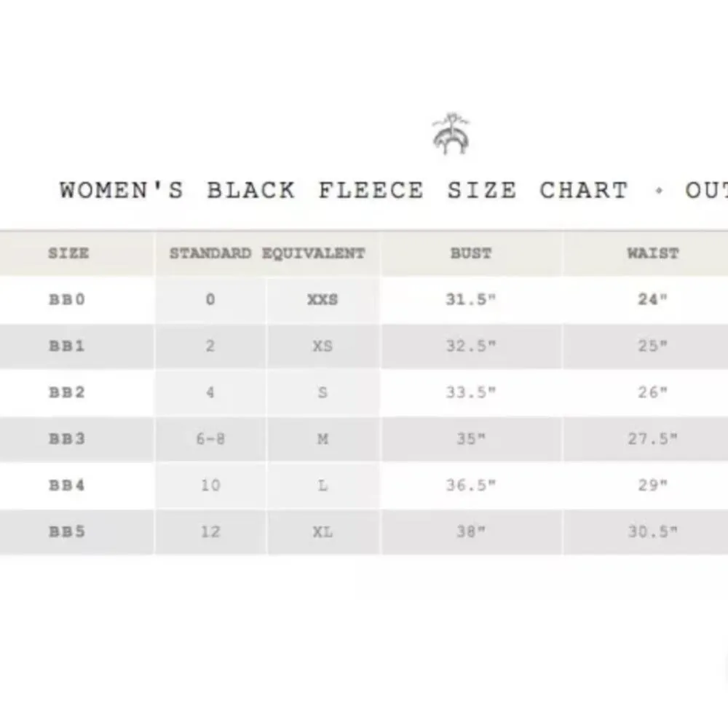The image size is (728, 728).
Task: Select the 24" waist measurement
Action: tap(652, 299)
